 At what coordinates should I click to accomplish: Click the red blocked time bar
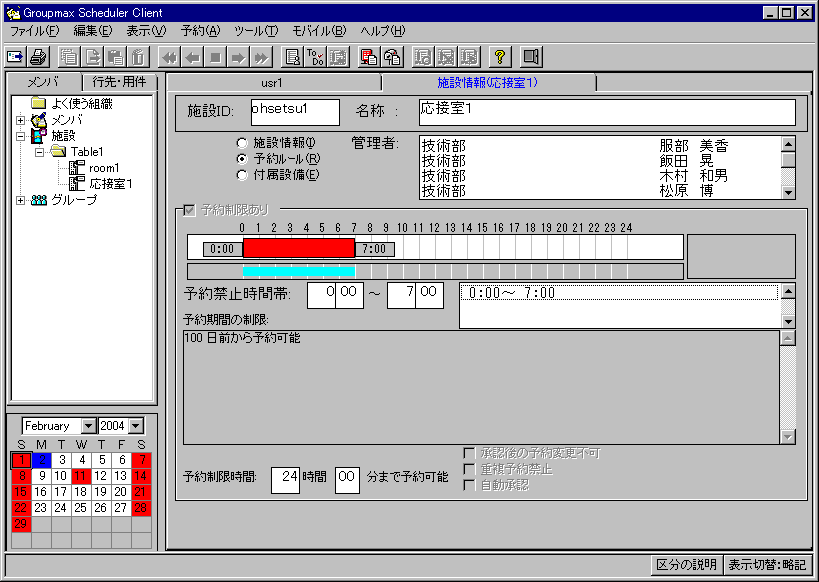pyautogui.click(x=298, y=248)
